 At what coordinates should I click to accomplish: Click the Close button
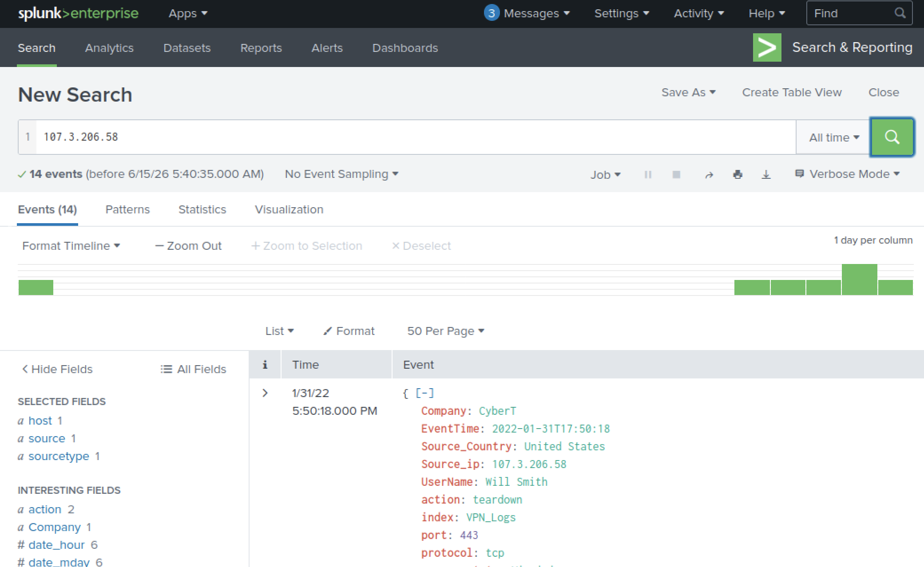(884, 92)
